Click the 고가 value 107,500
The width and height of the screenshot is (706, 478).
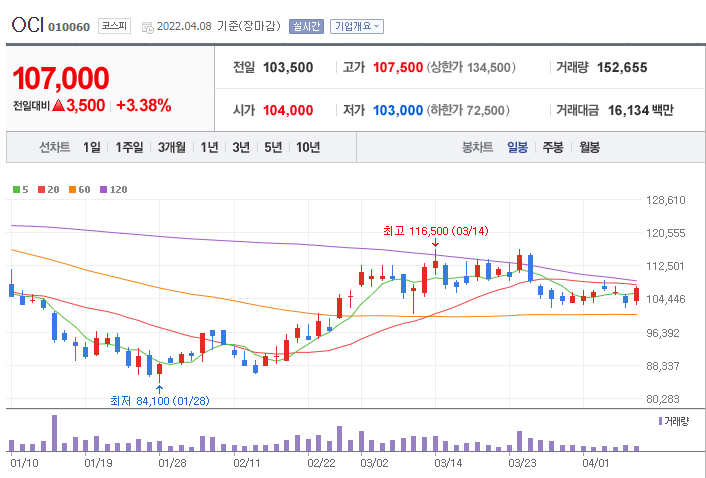[x=398, y=68]
